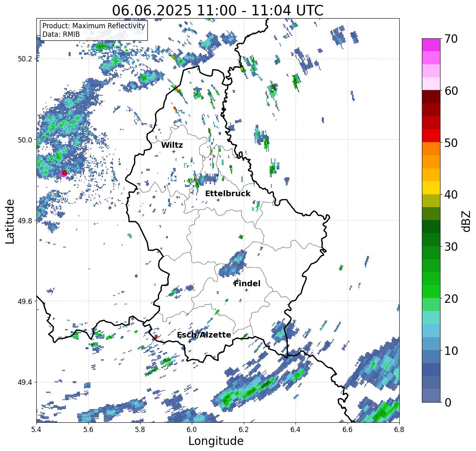Image resolution: width=476 pixels, height=451 pixels.
Task: Click the colorbar tick label 60
Action: pyautogui.click(x=451, y=91)
